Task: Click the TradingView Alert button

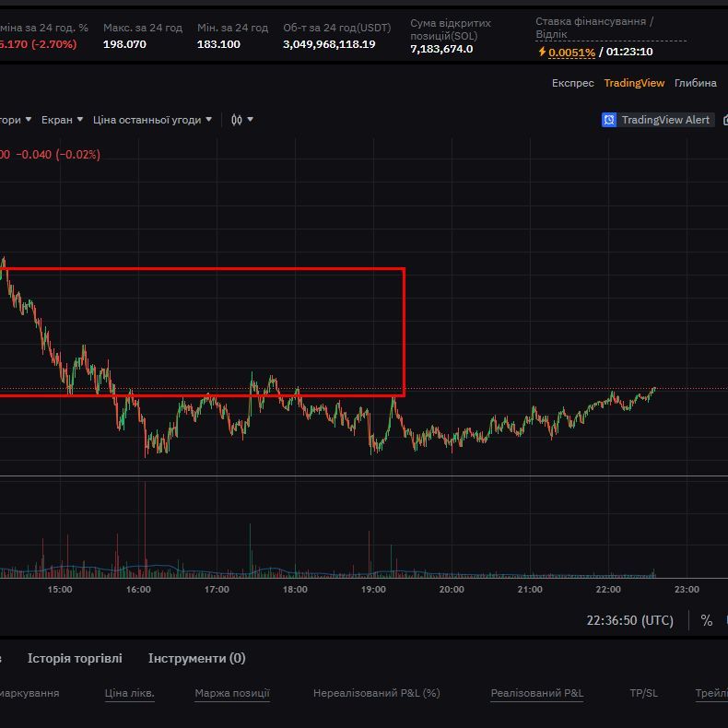Action: click(x=657, y=120)
